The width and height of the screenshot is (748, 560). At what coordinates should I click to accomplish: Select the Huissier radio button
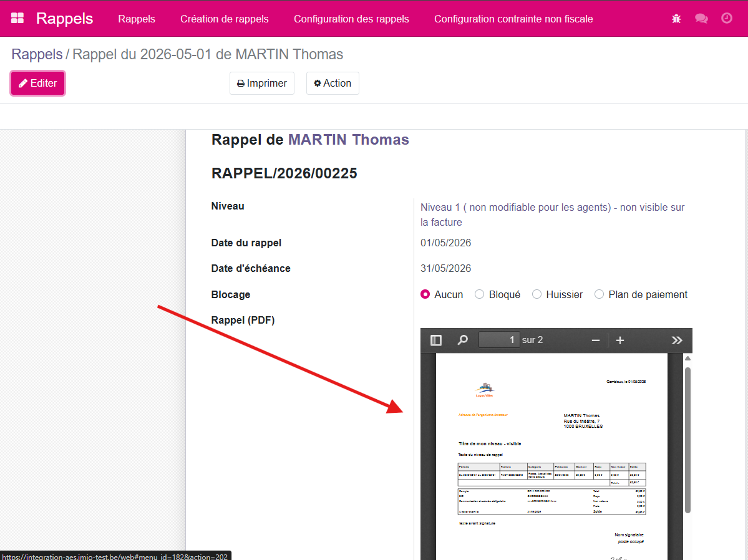tap(537, 294)
